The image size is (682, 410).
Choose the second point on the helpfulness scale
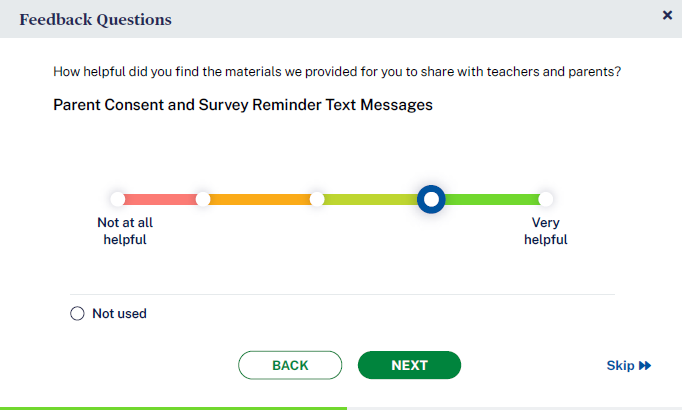203,199
